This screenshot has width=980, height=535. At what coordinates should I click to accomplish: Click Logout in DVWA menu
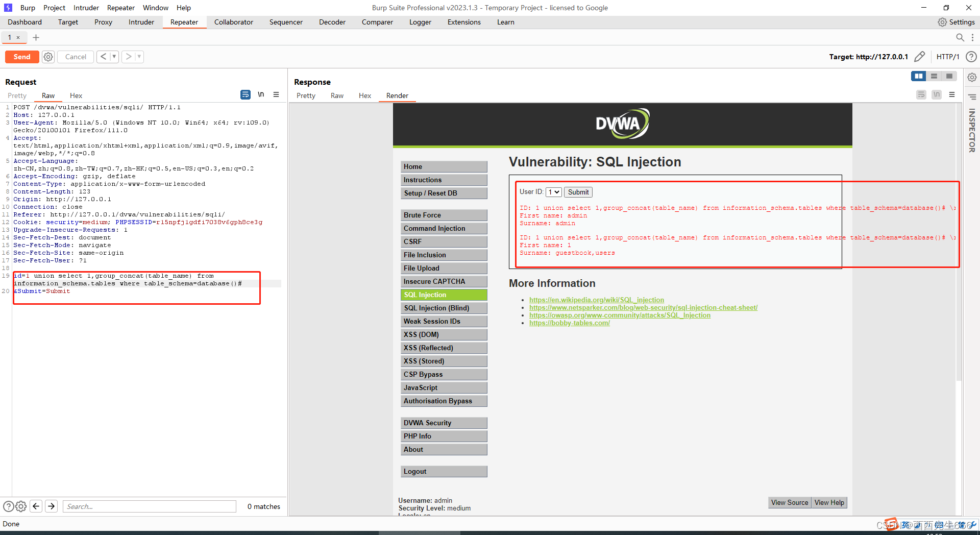(x=444, y=471)
